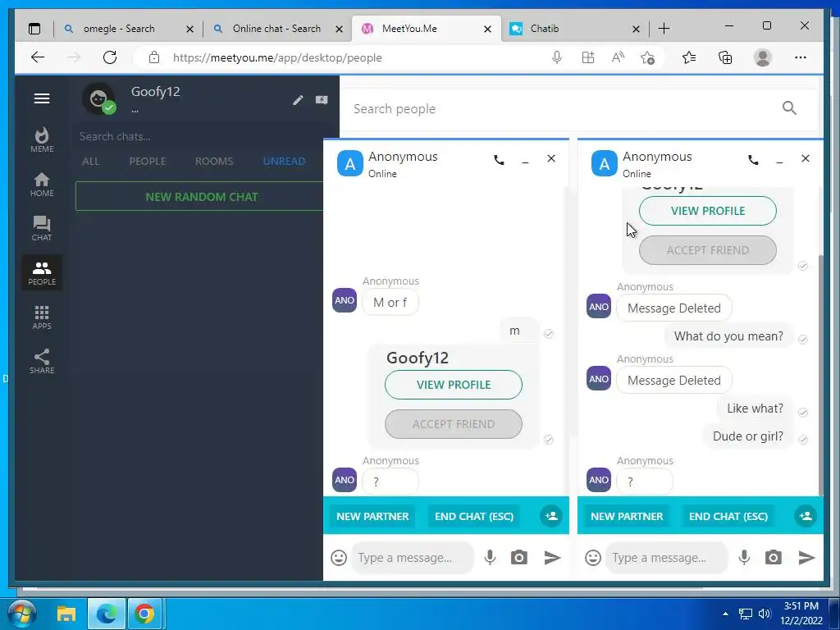
Task: Click END CHAT (ESC) in left chat
Action: tap(473, 517)
